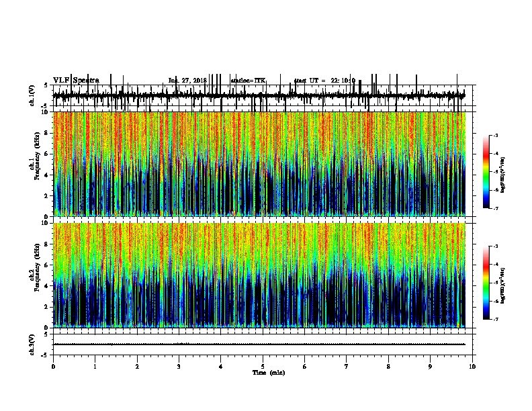Click time axis tick label '8'

388,367
